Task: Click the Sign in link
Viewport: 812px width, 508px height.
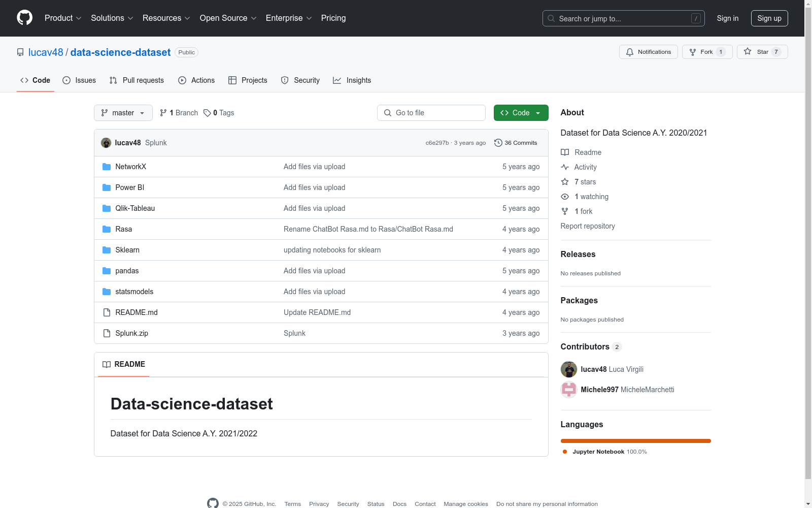Action: (728, 18)
